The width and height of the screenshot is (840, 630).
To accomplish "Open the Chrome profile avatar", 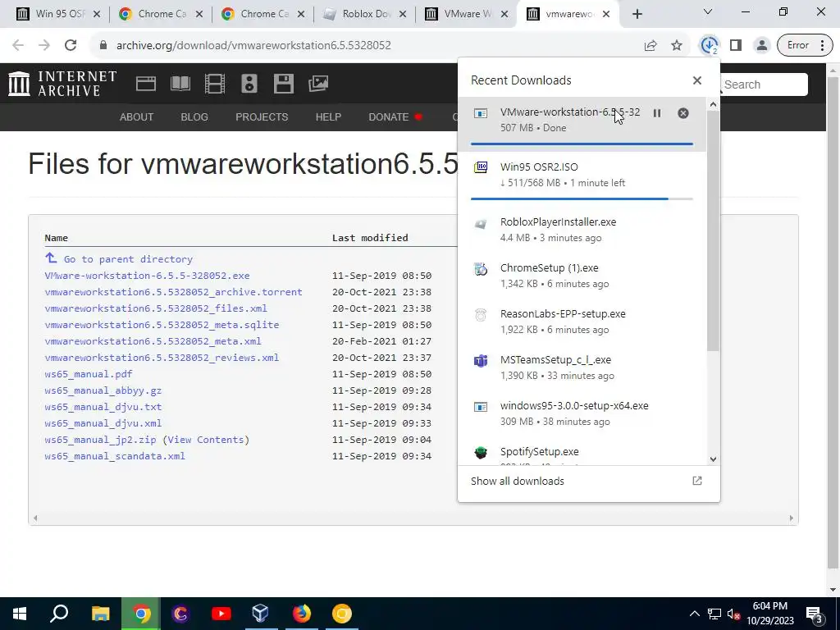I will coord(761,46).
